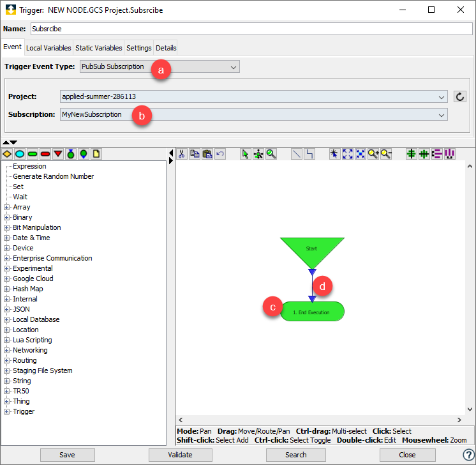This screenshot has height=465, width=476.
Task: Click the Close button at bottom
Action: 407,455
